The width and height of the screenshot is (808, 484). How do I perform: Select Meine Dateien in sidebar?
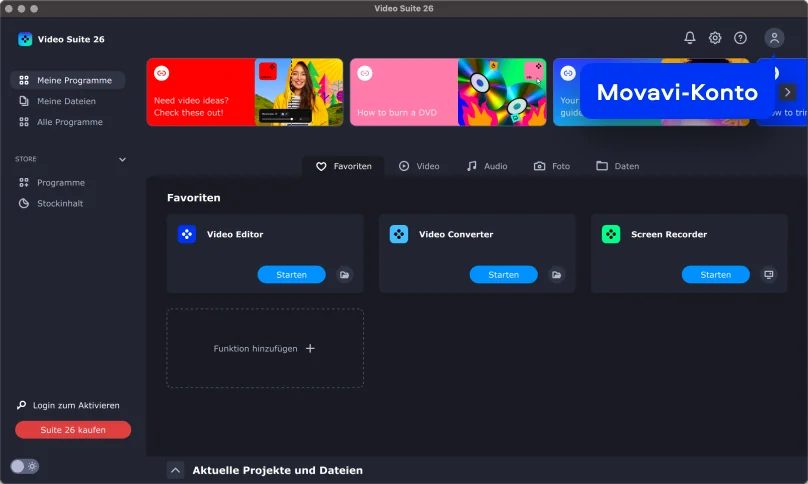[66, 101]
